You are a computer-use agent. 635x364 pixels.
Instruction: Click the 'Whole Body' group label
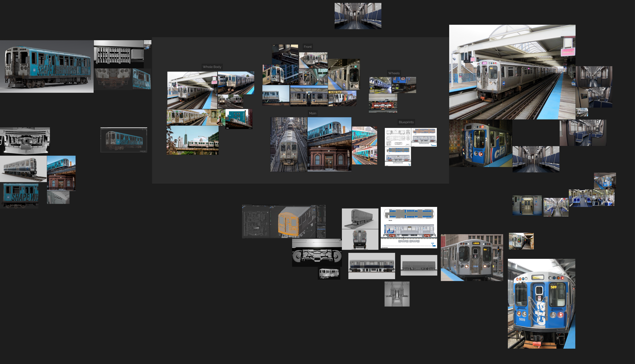(x=212, y=67)
